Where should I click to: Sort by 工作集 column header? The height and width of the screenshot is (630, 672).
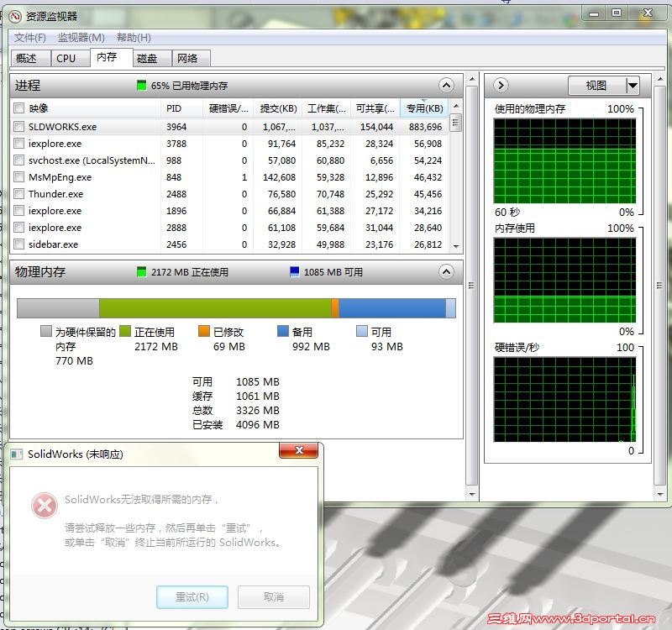[327, 108]
